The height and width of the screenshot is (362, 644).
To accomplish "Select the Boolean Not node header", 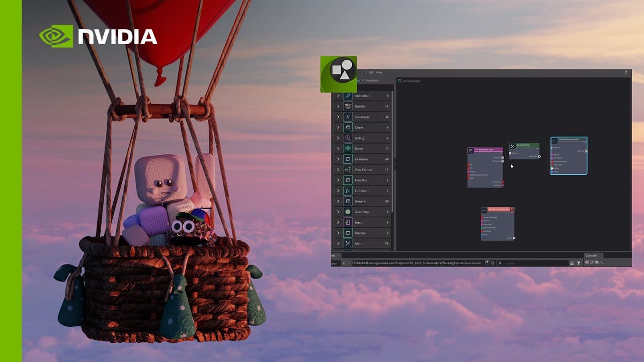I will [x=524, y=145].
